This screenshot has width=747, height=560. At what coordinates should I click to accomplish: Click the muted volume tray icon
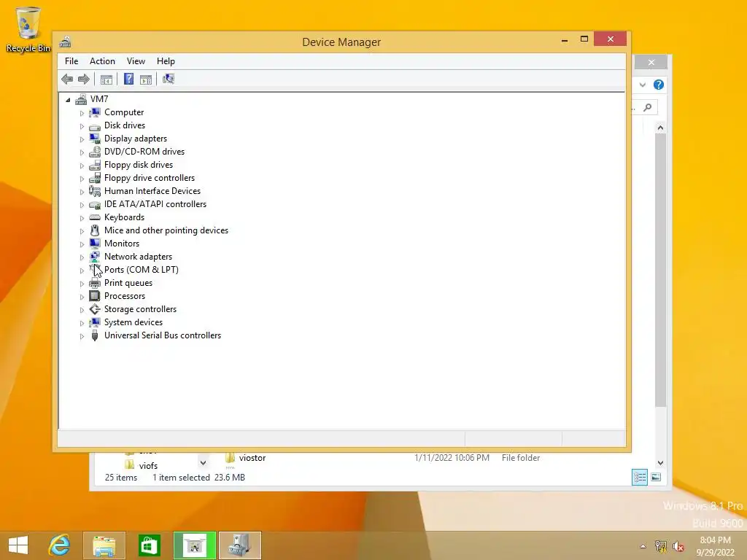click(678, 546)
